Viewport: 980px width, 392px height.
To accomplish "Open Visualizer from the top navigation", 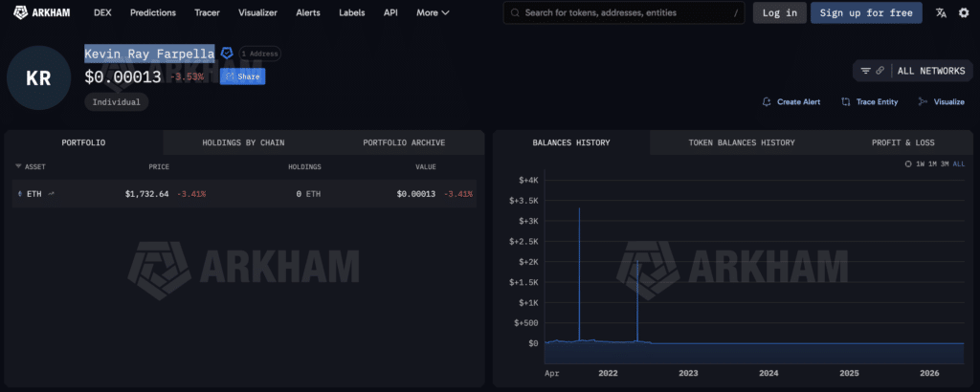I will pyautogui.click(x=257, y=12).
